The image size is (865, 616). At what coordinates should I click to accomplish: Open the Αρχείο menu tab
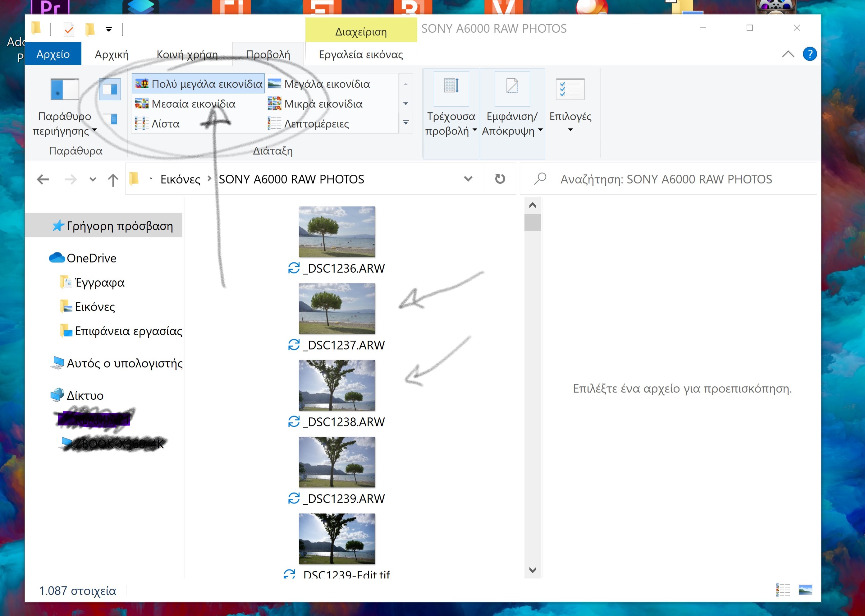click(53, 54)
